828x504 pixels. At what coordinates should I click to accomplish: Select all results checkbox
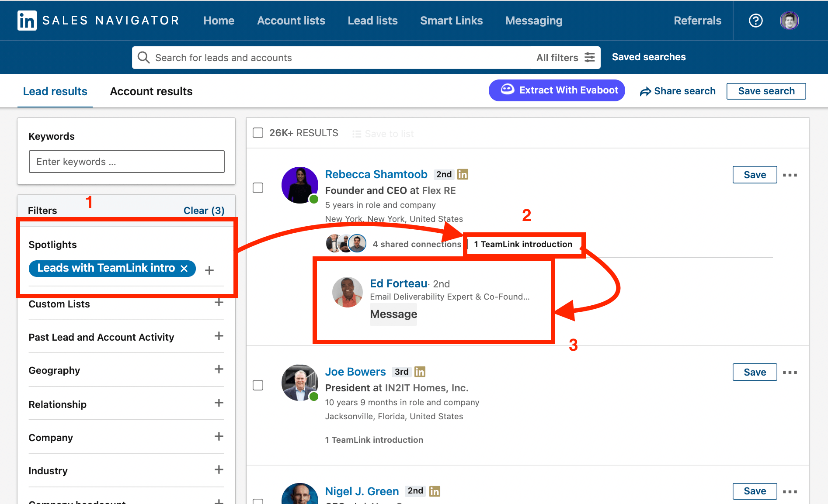pyautogui.click(x=258, y=133)
